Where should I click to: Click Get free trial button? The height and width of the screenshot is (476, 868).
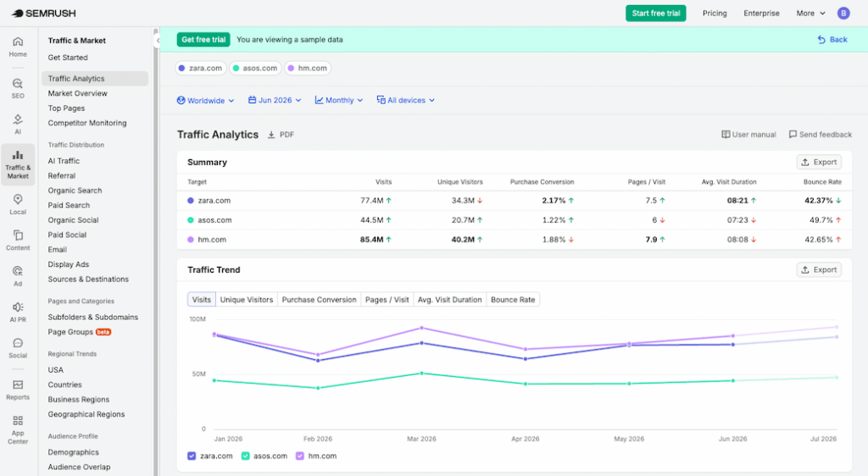click(203, 39)
